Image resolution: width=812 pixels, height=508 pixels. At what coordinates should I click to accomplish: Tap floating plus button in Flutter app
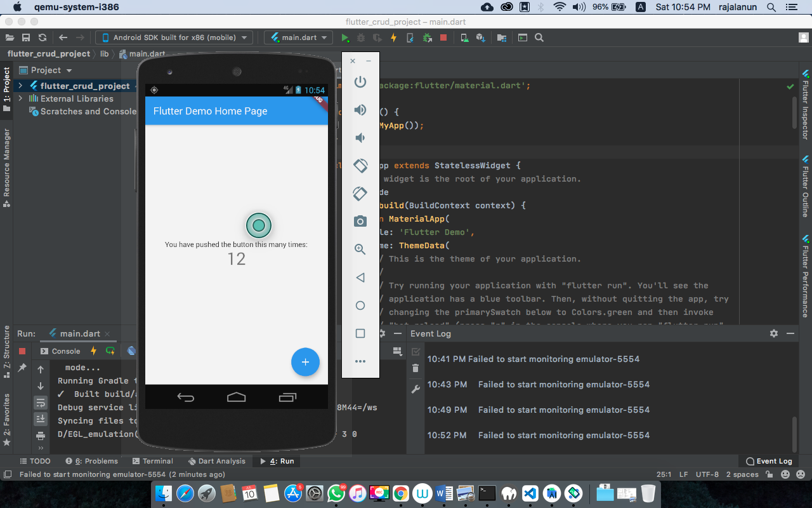[x=305, y=362]
